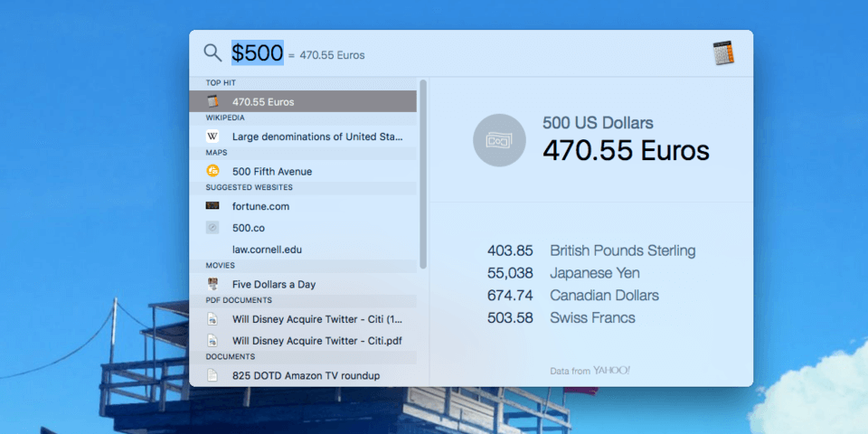868x434 pixels.
Task: Click the Data from YAHOO! attribution
Action: (590, 371)
